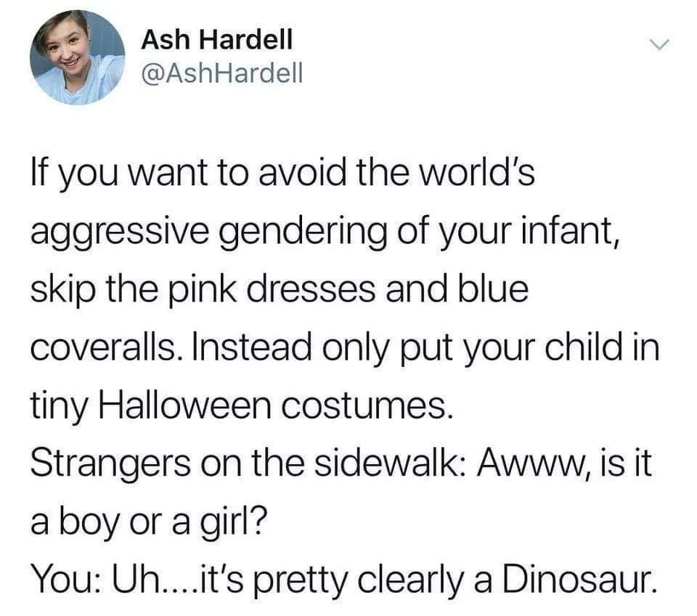Click Ash Hardell's profile picture
Viewport: 697px width, 616px height.
tap(78, 57)
